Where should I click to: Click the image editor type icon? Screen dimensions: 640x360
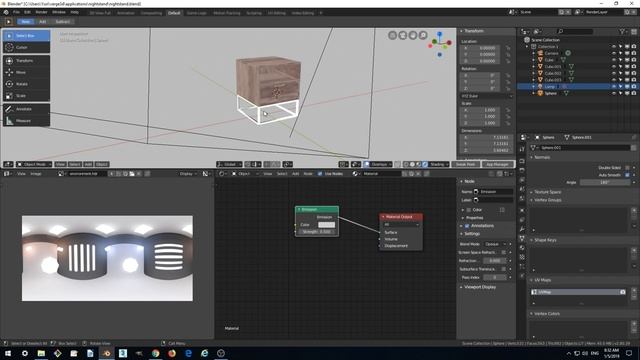tap(7, 173)
